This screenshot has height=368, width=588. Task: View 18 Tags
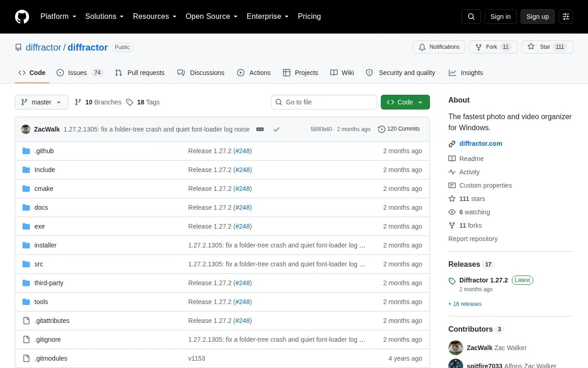143,102
